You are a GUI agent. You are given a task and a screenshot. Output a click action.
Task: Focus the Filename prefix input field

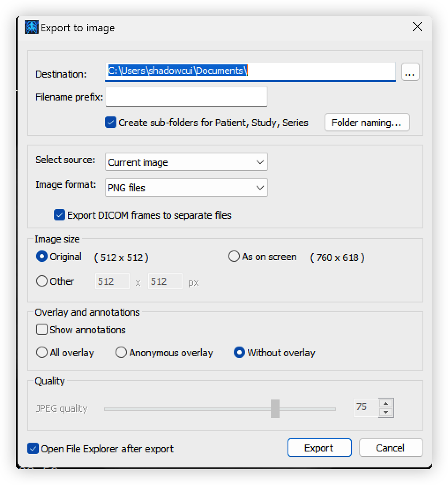[186, 97]
